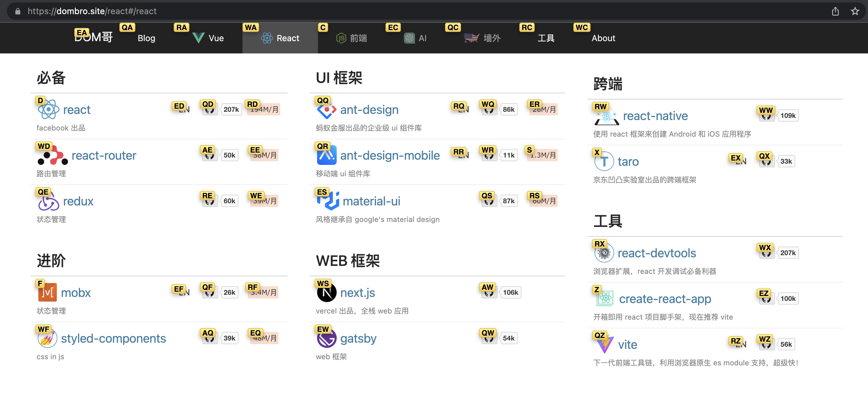Open the 前端 nav tab

click(x=351, y=38)
